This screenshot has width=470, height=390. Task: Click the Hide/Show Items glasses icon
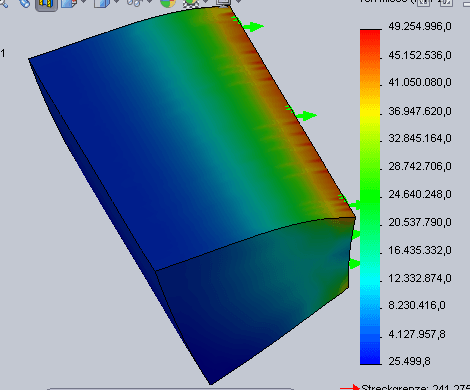click(x=135, y=3)
